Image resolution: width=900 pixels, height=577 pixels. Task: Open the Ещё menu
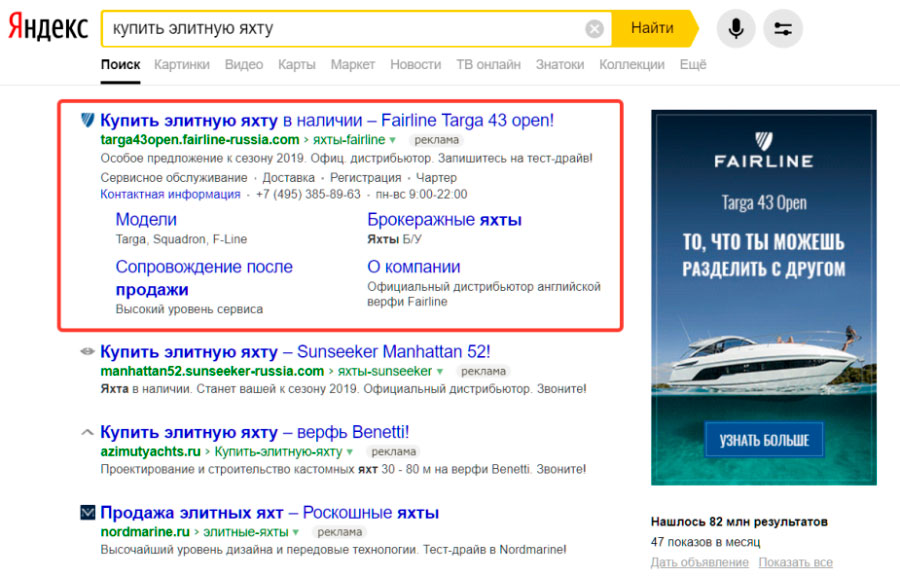click(x=692, y=65)
